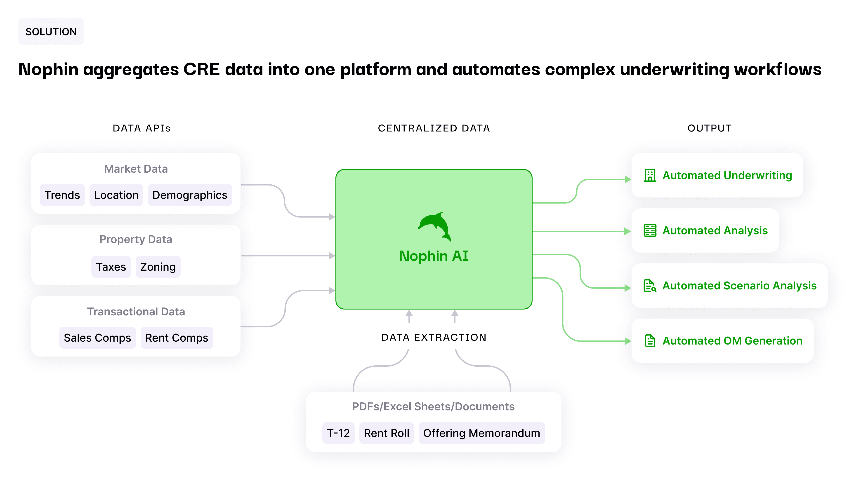Click the Rent Roll chip
The width and height of the screenshot is (868, 488).
pos(387,433)
